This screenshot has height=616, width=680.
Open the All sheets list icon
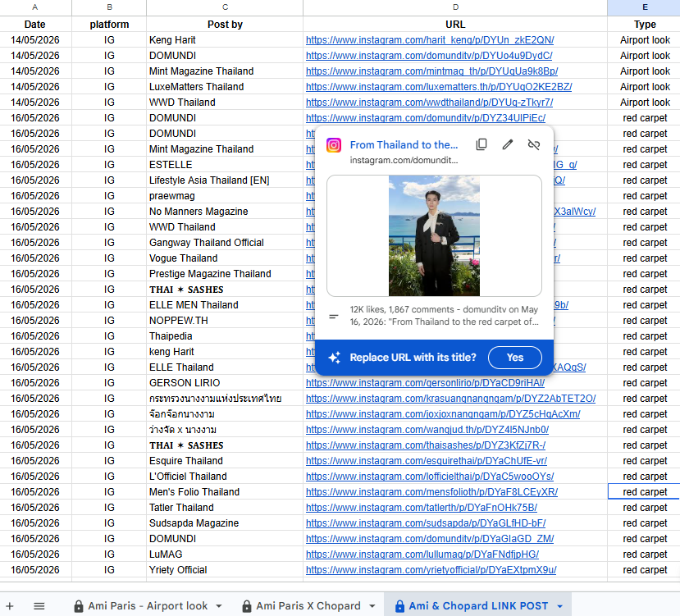pos(39,606)
